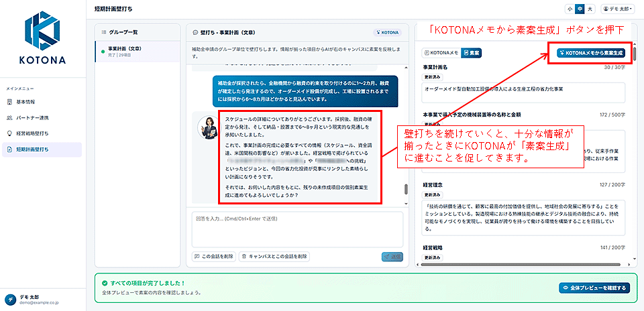
Task: Click the KOTONA logo in the sidebar
Action: coord(42,38)
